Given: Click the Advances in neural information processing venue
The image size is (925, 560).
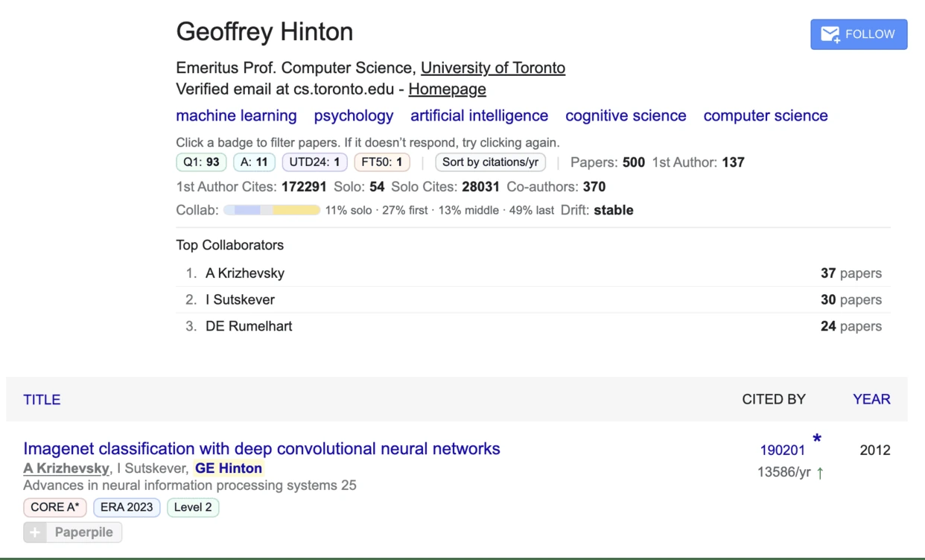Looking at the screenshot, I should [190, 486].
